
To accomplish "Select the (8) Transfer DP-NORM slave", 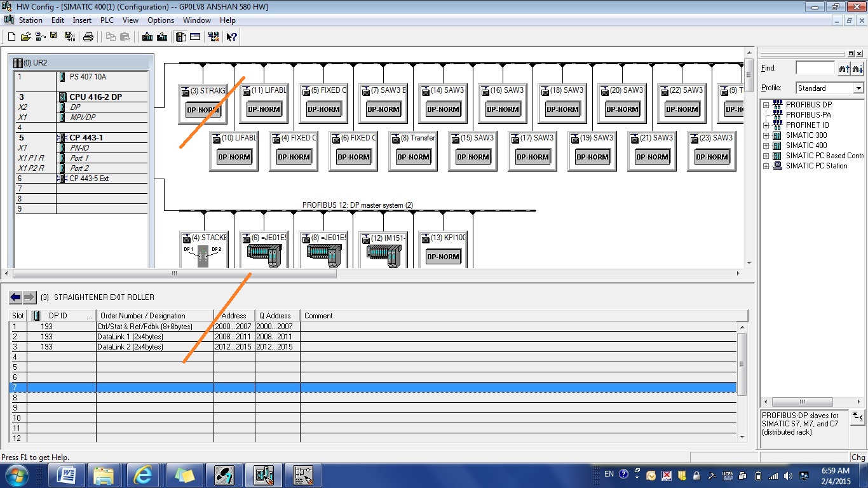I will (x=413, y=151).
